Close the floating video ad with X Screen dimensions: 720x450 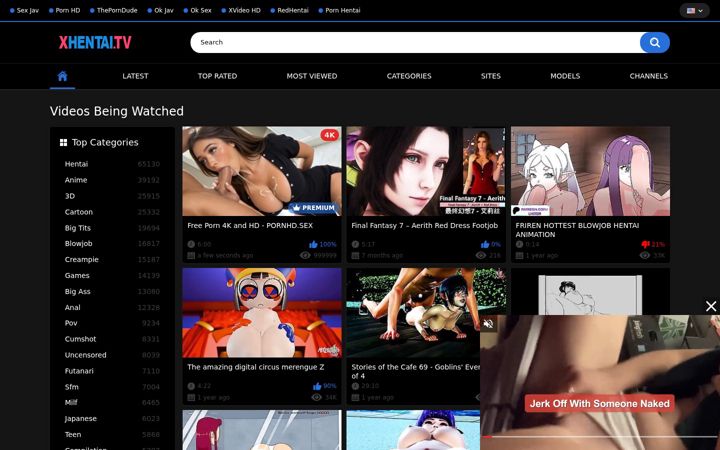[x=711, y=306]
